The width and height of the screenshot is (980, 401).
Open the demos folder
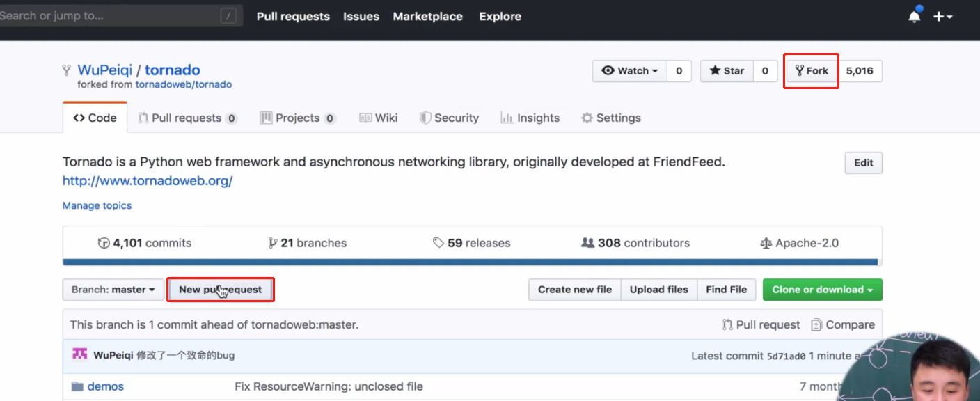(x=105, y=386)
